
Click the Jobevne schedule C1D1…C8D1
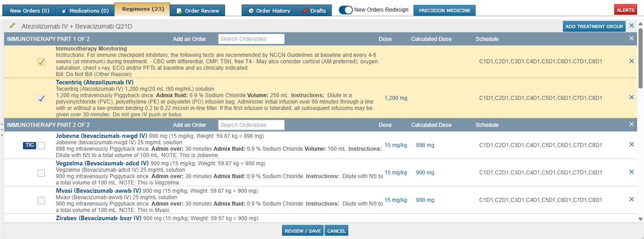tap(540, 145)
